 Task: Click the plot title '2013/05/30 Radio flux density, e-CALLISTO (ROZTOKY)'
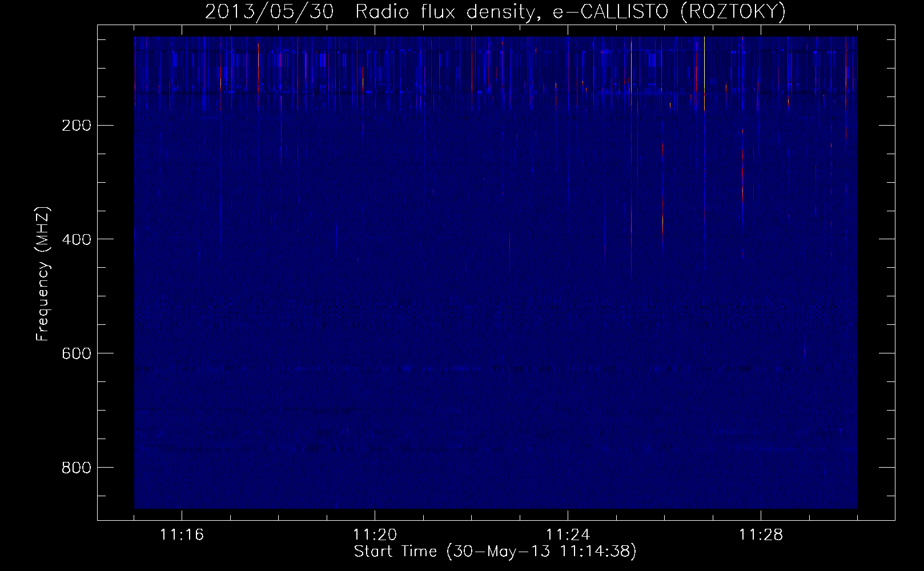pos(495,11)
